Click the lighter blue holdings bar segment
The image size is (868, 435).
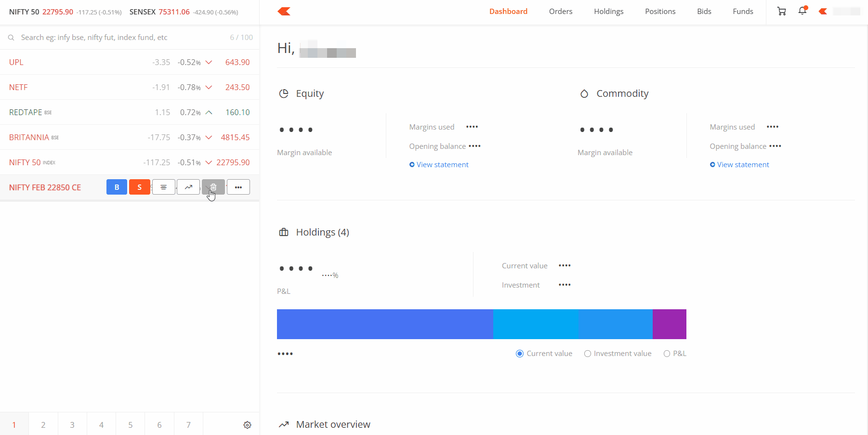pos(616,324)
